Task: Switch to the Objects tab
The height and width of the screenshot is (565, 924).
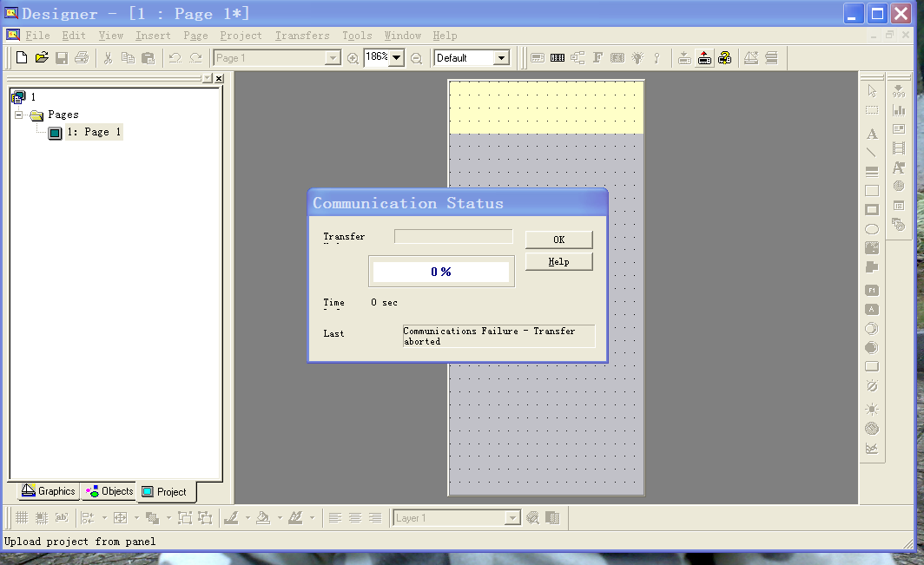Action: click(109, 491)
